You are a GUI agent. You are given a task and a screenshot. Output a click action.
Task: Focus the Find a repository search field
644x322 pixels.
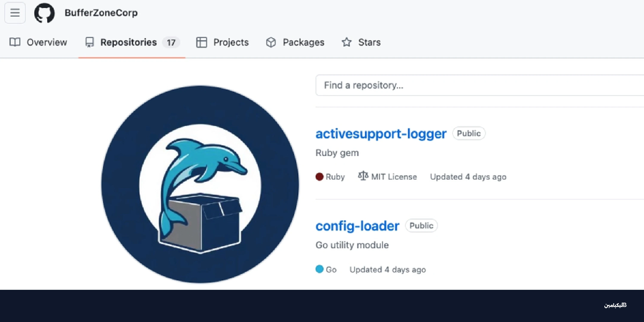pyautogui.click(x=480, y=85)
